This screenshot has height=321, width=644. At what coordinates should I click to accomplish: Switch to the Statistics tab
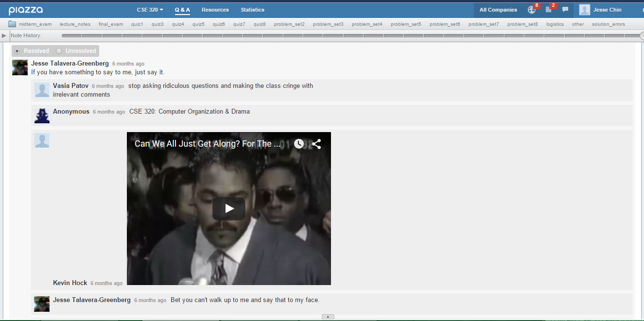tap(253, 10)
